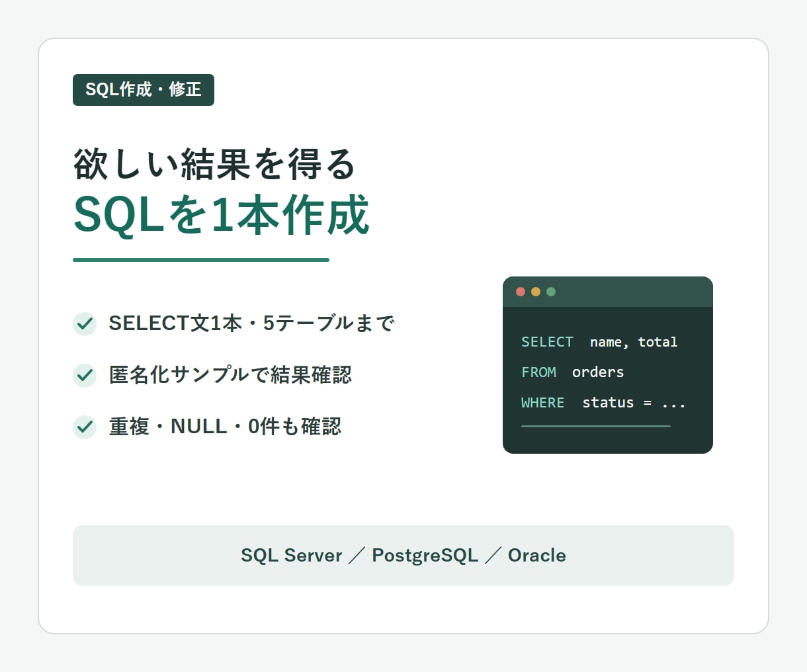The image size is (807, 672).
Task: Click the text 匿名化サンプルで結果確認
Action: click(230, 375)
